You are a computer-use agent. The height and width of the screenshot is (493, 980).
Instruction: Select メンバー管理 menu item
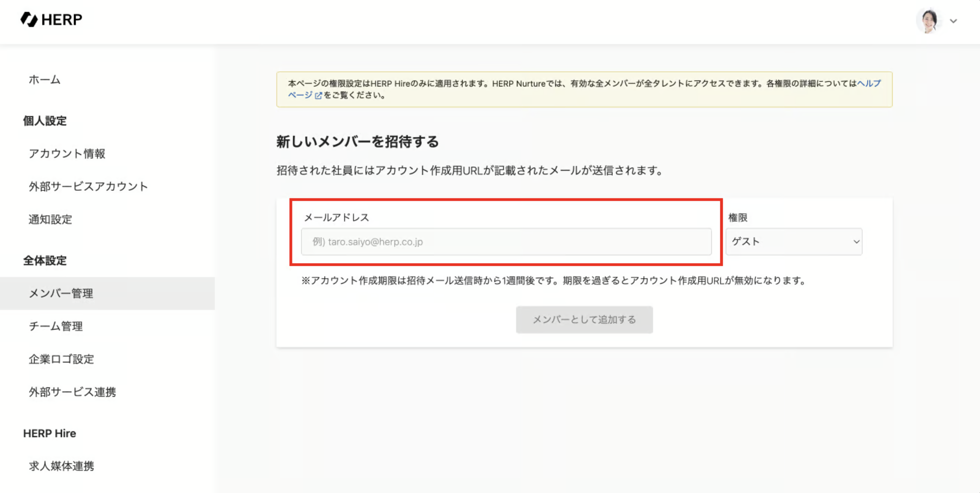(61, 294)
